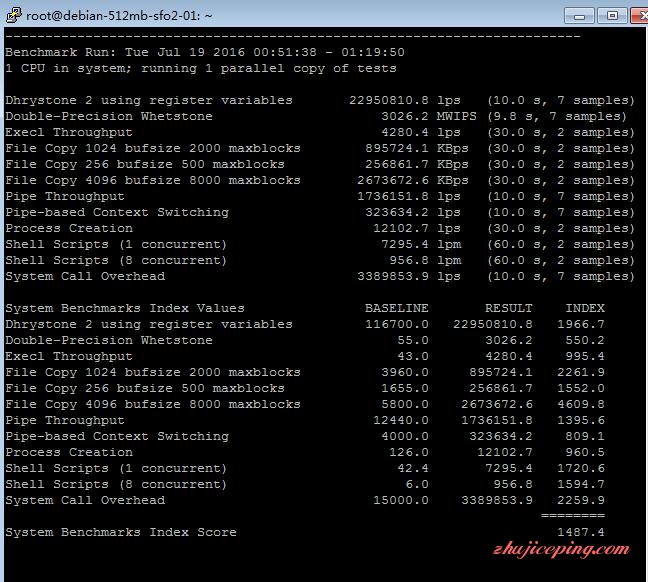Select baseline value '15000.0' for System Call Overhead

point(401,501)
